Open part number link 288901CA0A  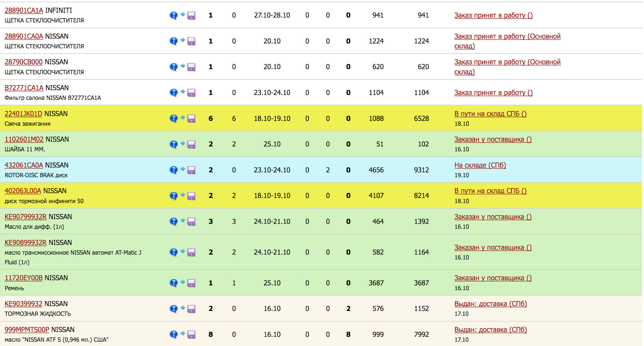(x=24, y=36)
